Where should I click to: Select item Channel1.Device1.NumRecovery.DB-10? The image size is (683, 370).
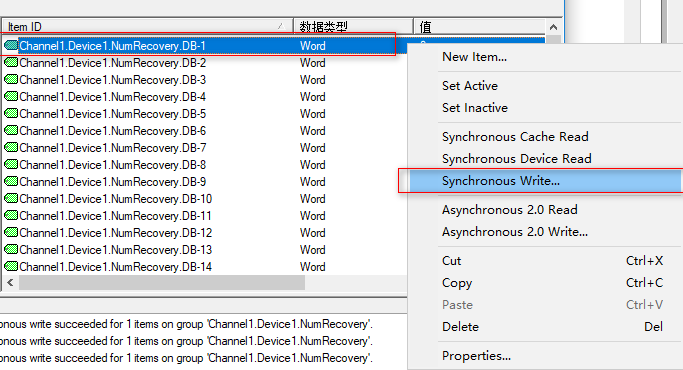[115, 198]
